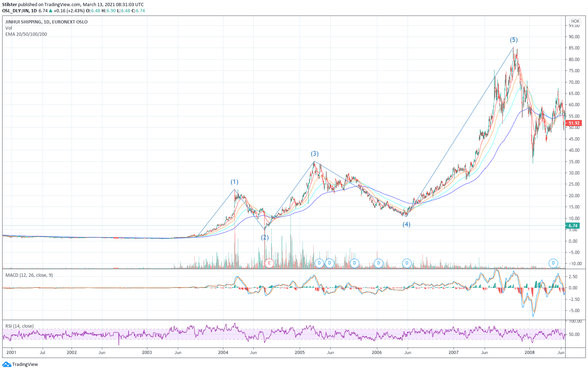Viewport: 588px width, 371px height.
Task: Select the wave (2) label
Action: coord(265,237)
